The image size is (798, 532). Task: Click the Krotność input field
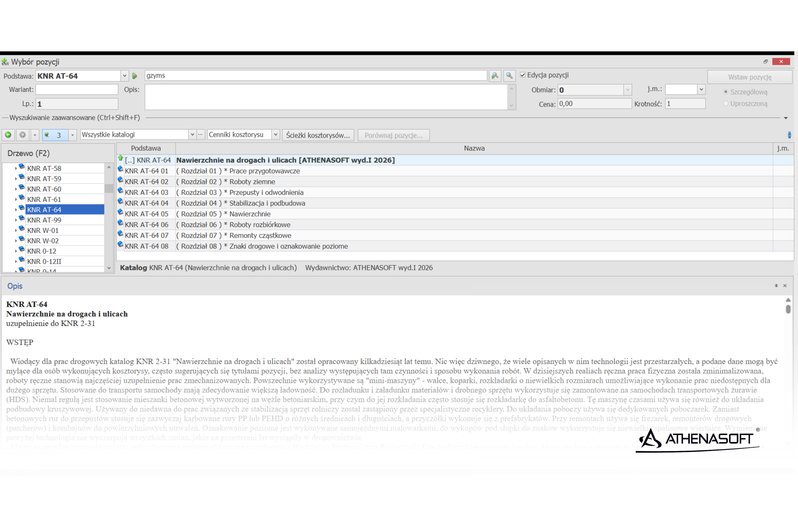(685, 104)
